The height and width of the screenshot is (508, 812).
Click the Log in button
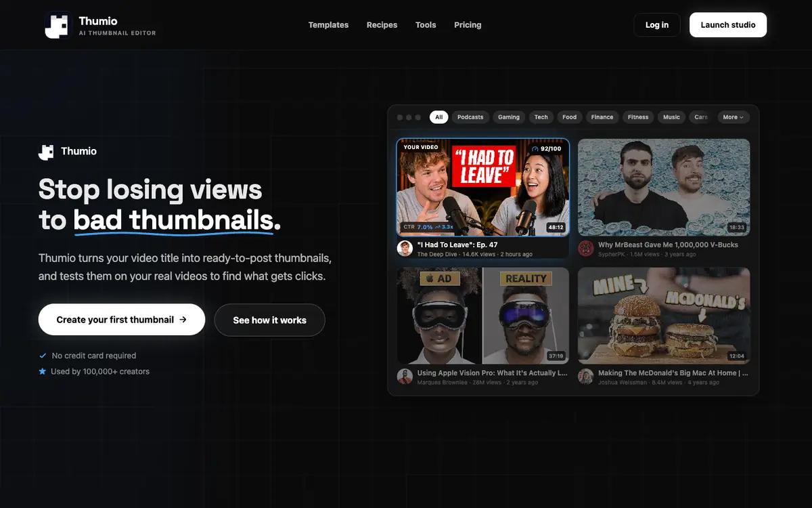pyautogui.click(x=657, y=25)
